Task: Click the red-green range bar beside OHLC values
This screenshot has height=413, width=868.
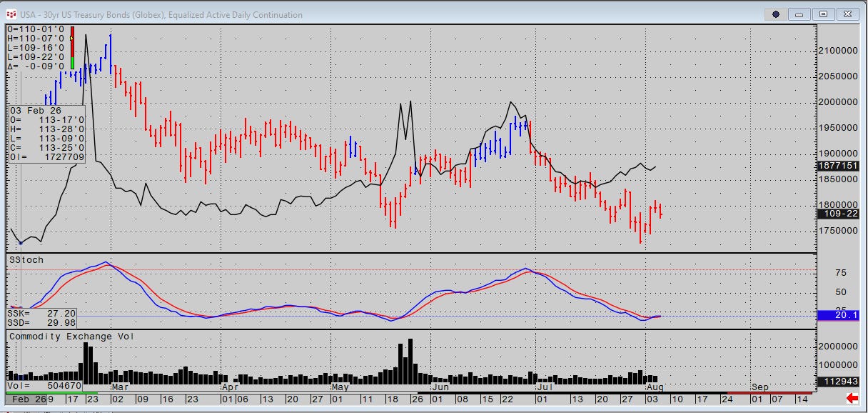Action: click(72, 47)
